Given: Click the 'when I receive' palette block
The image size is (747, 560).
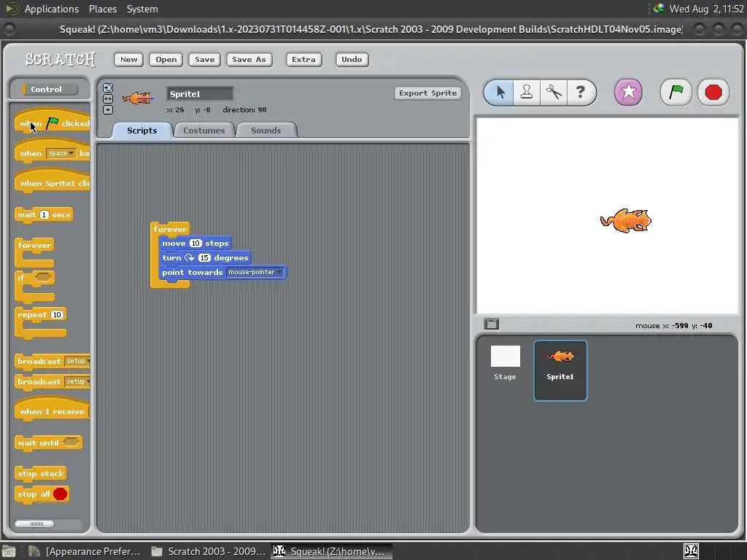Looking at the screenshot, I should (53, 410).
